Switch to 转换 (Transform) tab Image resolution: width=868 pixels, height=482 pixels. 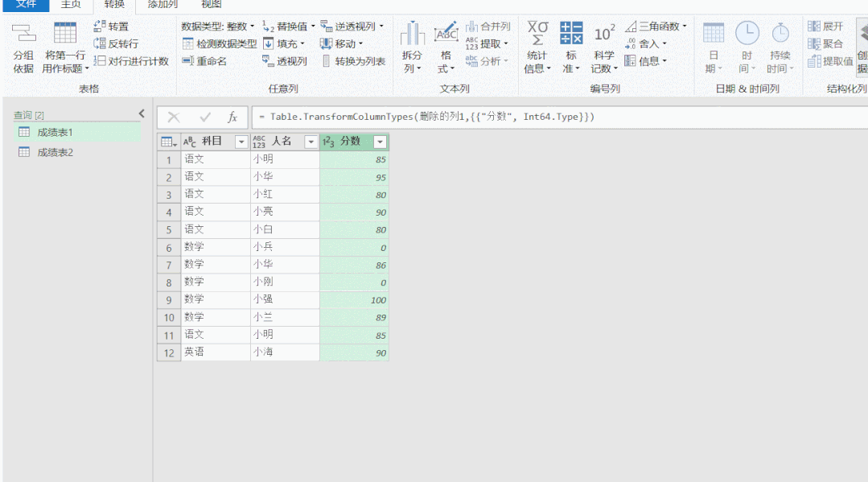coord(114,5)
